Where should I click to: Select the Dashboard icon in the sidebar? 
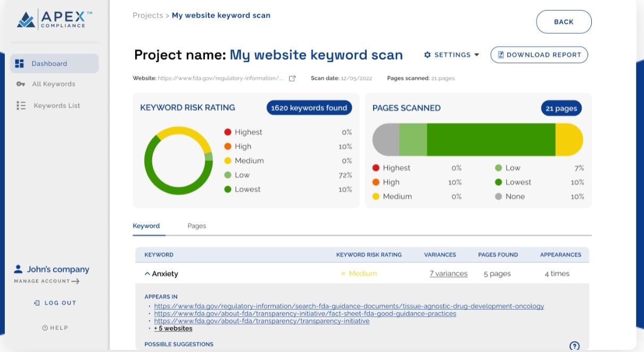point(20,63)
